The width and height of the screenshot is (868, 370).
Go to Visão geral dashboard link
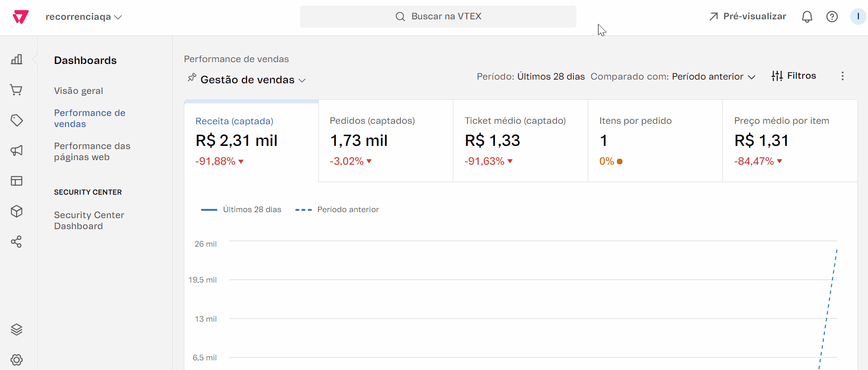coord(78,91)
